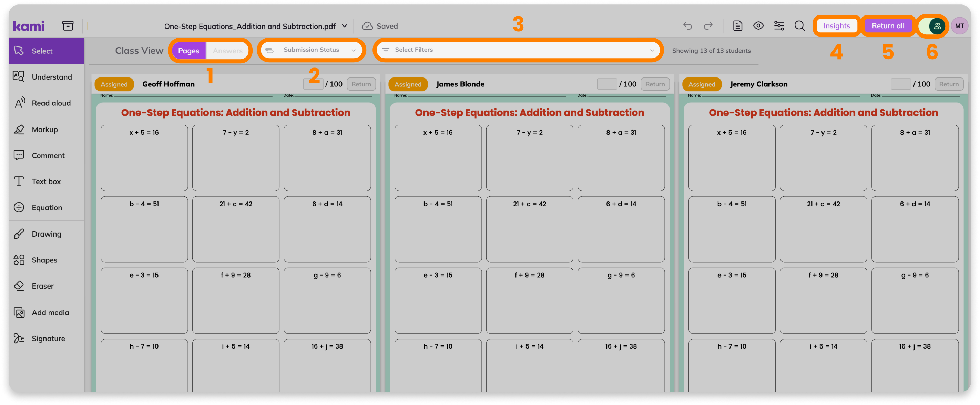Select the Drawing tool

[x=47, y=234]
